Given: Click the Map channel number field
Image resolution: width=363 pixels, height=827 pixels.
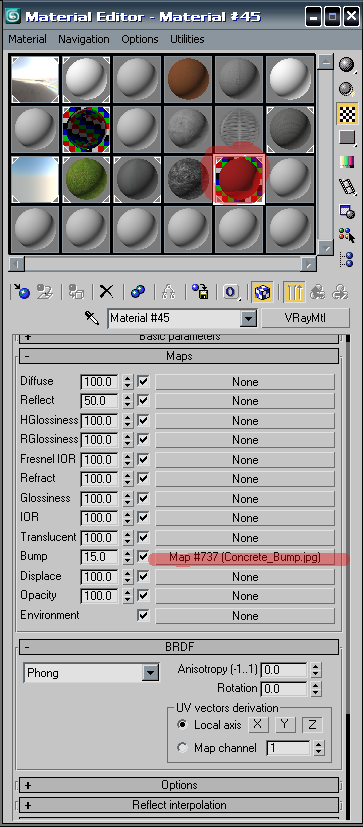Looking at the screenshot, I should point(289,748).
